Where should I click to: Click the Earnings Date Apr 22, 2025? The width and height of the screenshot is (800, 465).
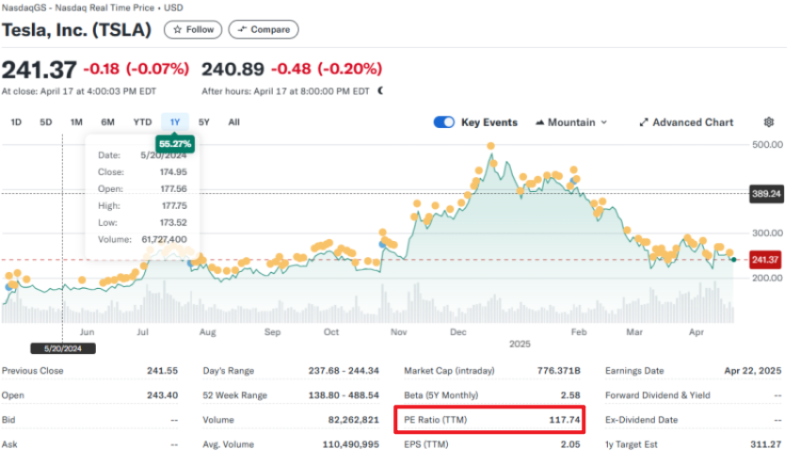click(753, 371)
